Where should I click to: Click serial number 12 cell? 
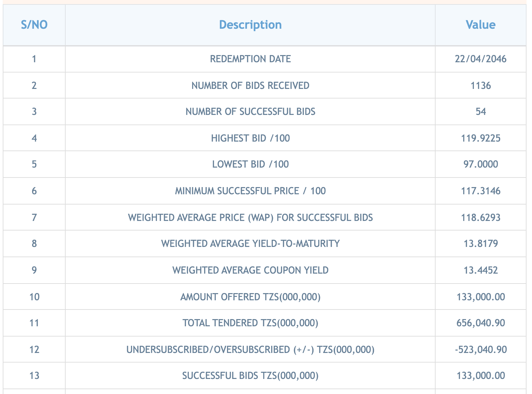pos(34,350)
